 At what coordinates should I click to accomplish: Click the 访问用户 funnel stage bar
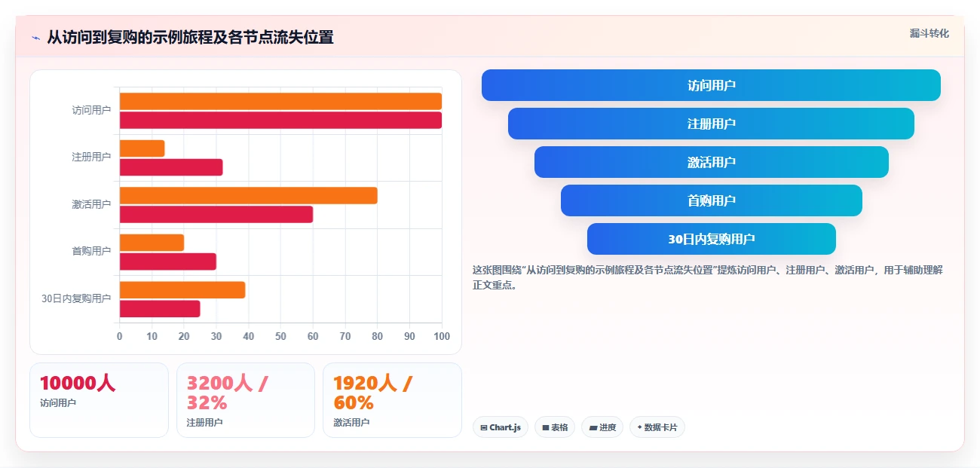(711, 85)
